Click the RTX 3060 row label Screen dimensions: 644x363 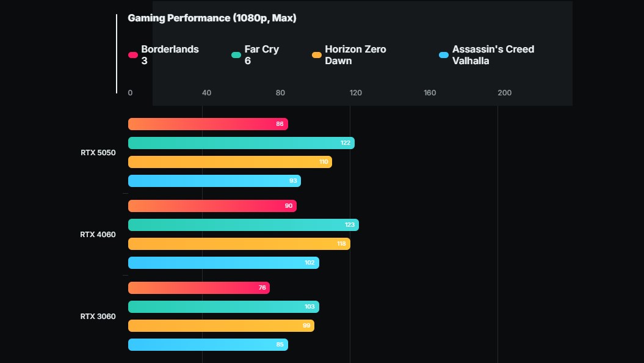98,316
